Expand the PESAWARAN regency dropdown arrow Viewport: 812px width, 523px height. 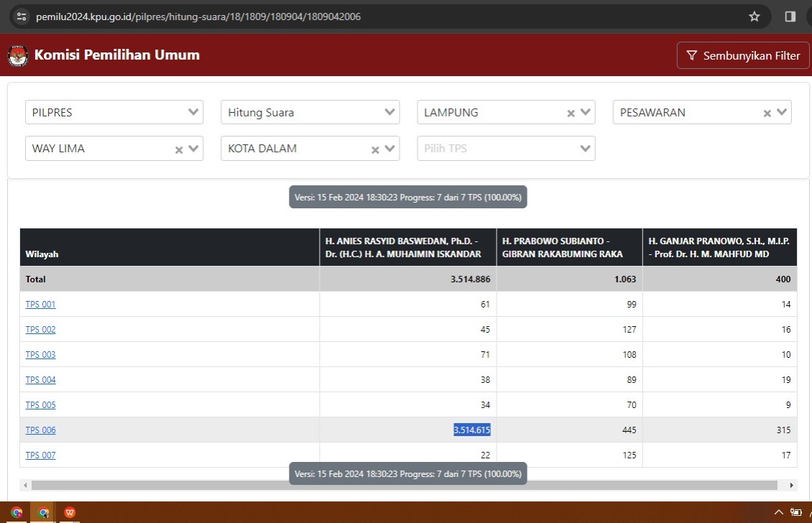781,112
